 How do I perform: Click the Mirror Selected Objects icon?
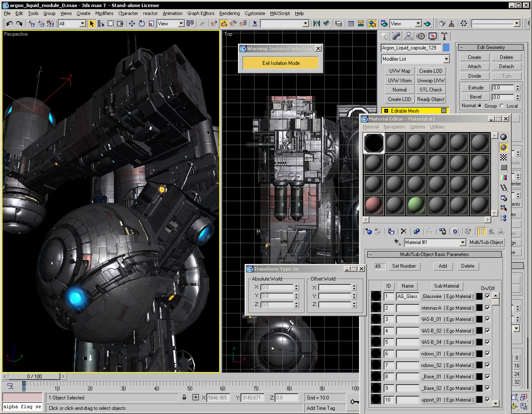click(x=317, y=24)
